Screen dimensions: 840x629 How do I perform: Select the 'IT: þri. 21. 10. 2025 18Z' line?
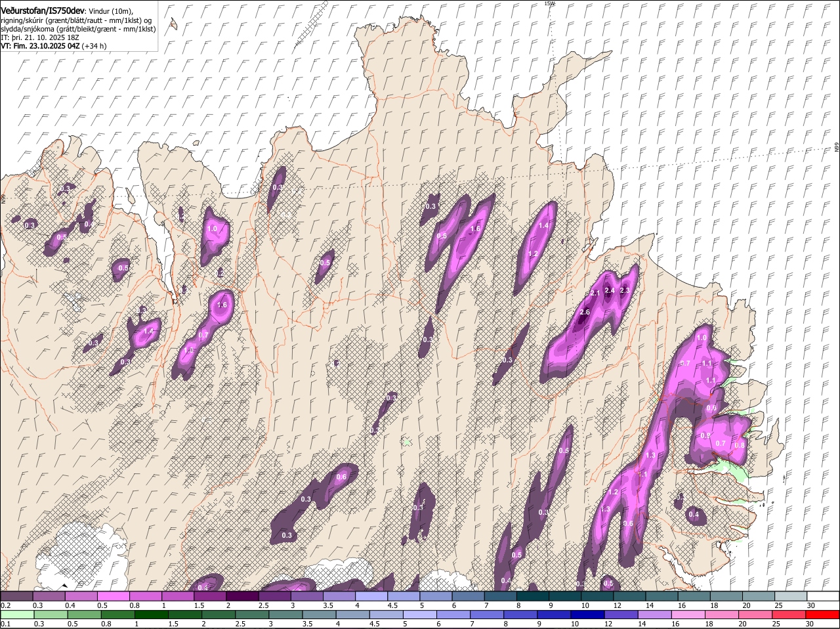pyautogui.click(x=40, y=37)
